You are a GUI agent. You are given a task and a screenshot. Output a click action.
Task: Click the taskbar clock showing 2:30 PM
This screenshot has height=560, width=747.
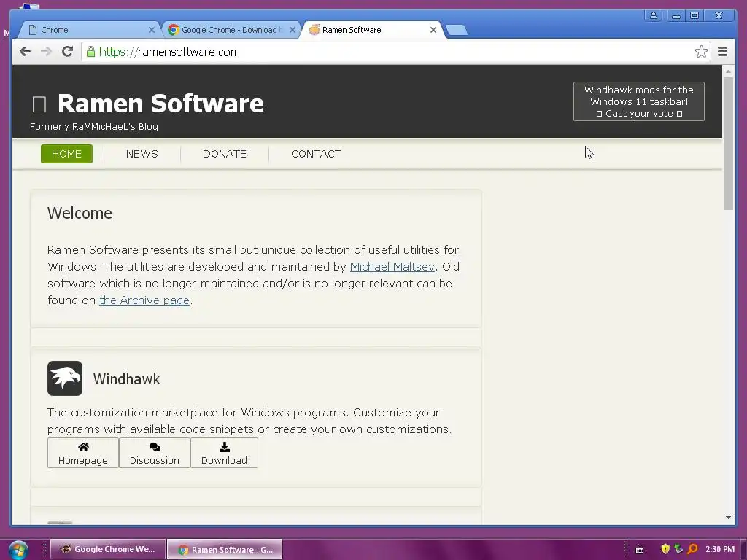(720, 549)
